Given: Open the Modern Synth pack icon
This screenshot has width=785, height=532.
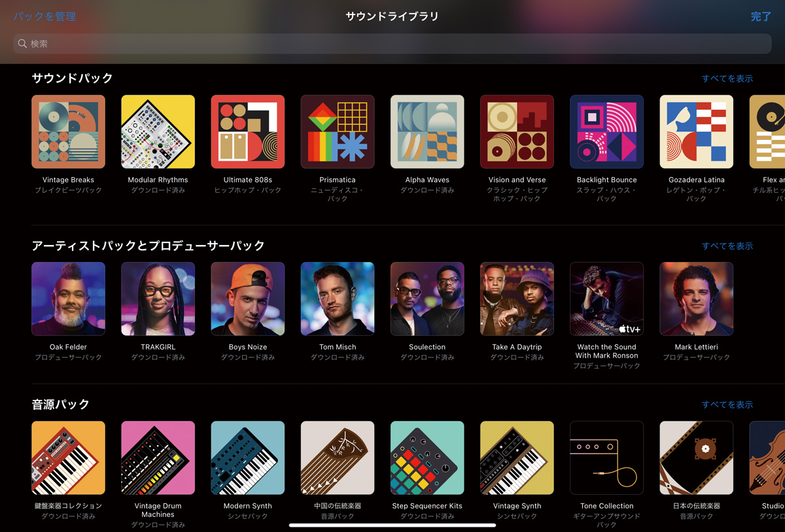Looking at the screenshot, I should [x=247, y=457].
